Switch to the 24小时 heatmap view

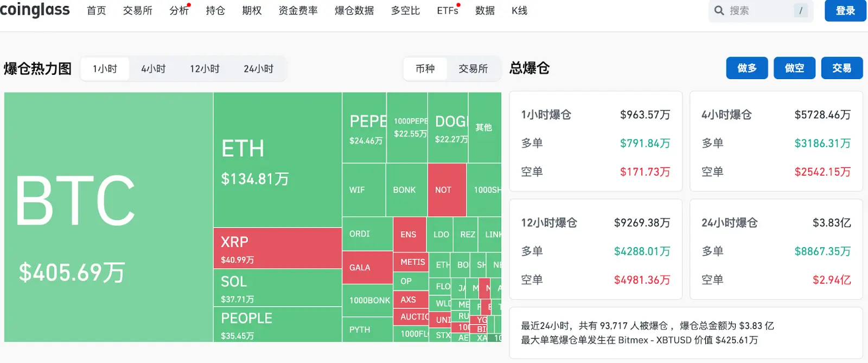click(259, 68)
